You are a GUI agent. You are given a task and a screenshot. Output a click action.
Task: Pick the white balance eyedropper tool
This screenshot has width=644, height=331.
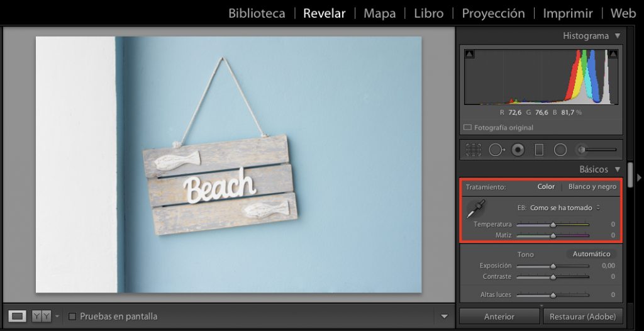pyautogui.click(x=476, y=208)
